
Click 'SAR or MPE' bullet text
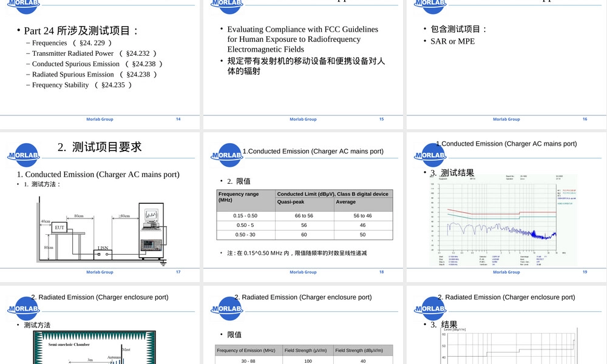[x=453, y=41]
